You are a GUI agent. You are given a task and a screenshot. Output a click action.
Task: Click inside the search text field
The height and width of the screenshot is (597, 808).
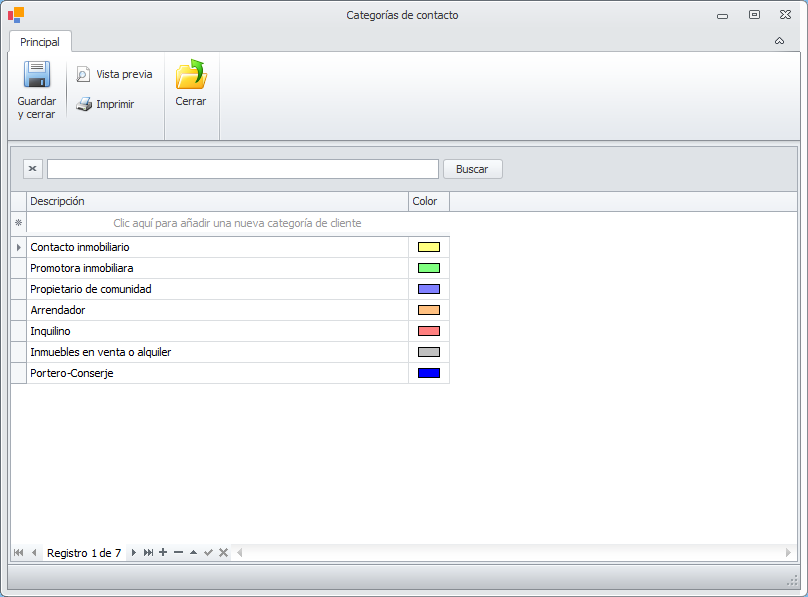pos(243,169)
